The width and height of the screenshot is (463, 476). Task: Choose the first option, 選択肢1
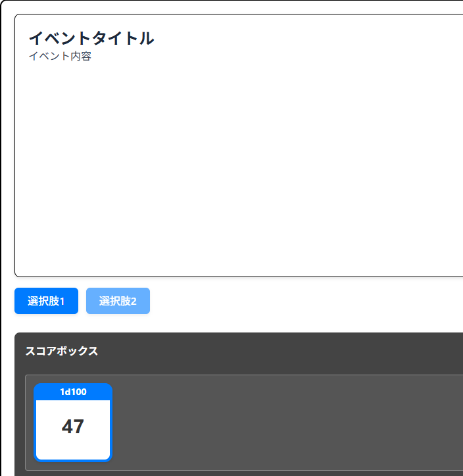point(46,301)
